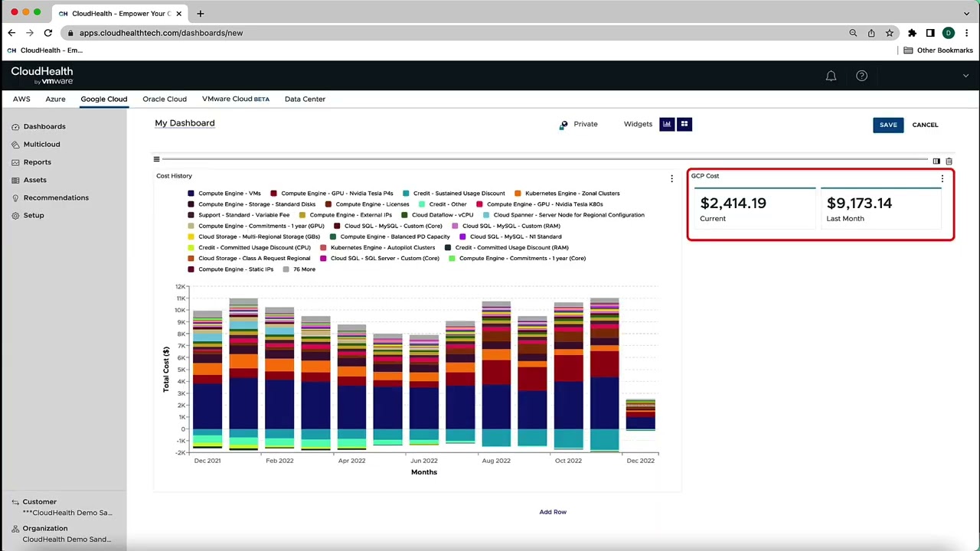980x551 pixels.
Task: Toggle Kubernetes Engine - Zonal Clusters legend swatch
Action: (x=518, y=194)
